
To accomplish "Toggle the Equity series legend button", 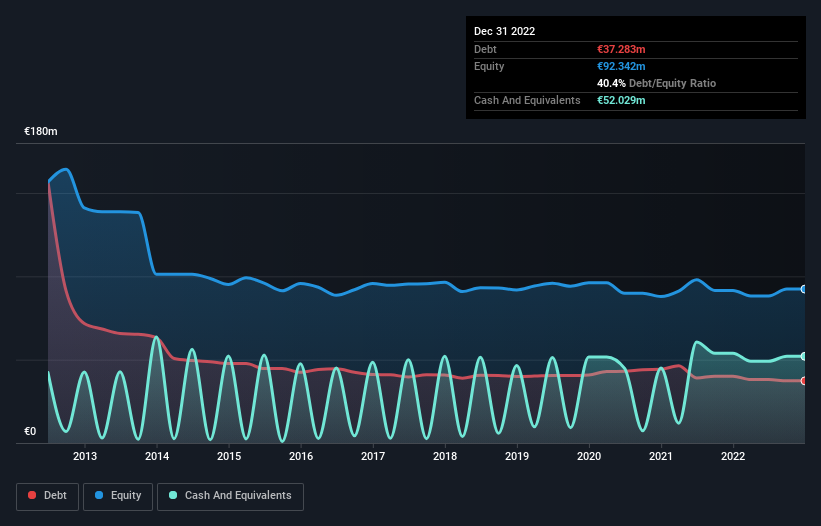I will tap(118, 496).
